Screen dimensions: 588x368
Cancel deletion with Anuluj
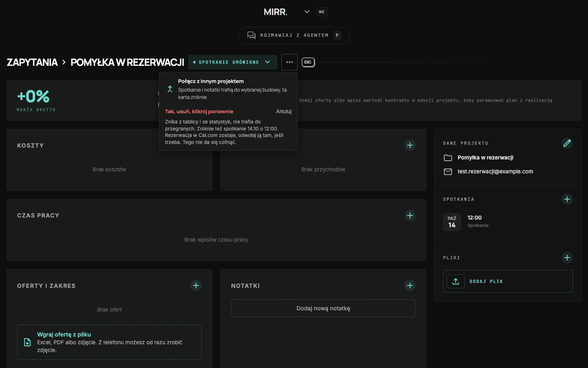pyautogui.click(x=284, y=111)
